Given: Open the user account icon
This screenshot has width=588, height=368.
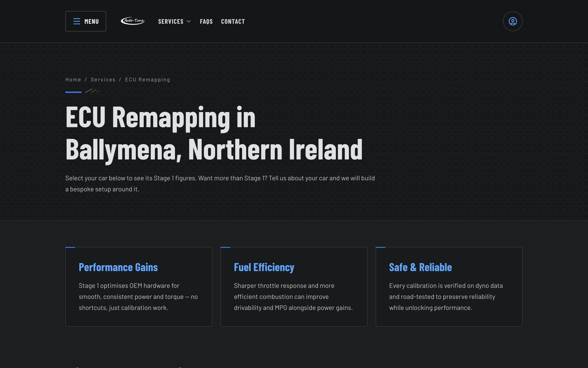Looking at the screenshot, I should click(513, 21).
